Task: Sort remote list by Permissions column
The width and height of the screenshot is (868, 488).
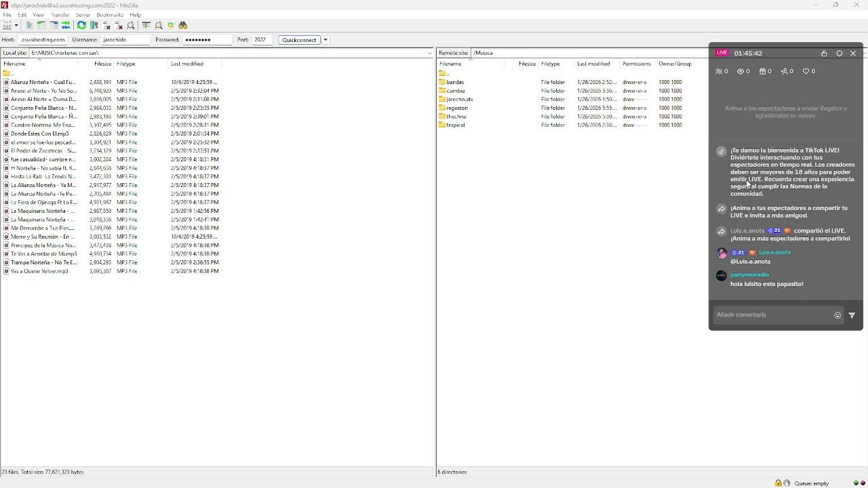Action: (x=637, y=64)
